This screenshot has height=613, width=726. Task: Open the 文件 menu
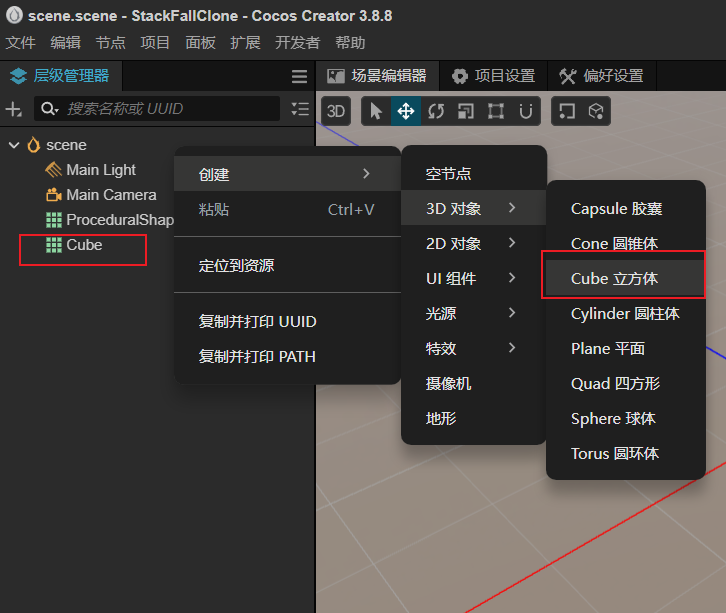pos(20,43)
